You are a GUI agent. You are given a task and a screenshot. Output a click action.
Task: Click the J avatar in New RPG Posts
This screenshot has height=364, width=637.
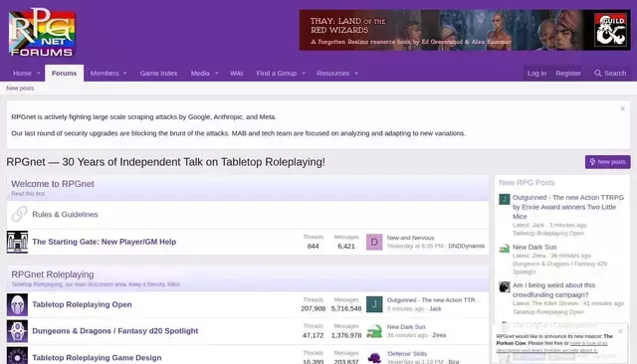click(x=505, y=199)
